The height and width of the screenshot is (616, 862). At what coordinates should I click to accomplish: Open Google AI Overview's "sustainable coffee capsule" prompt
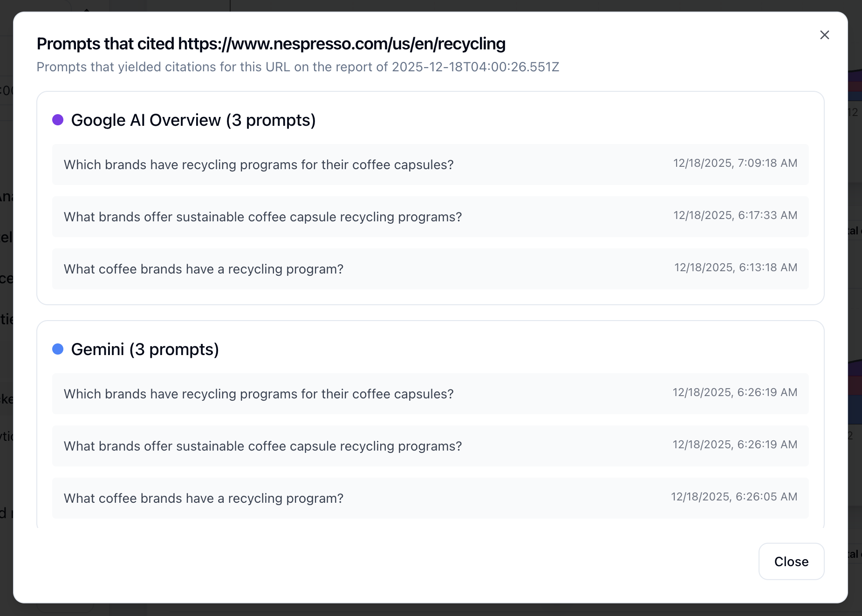click(x=263, y=217)
